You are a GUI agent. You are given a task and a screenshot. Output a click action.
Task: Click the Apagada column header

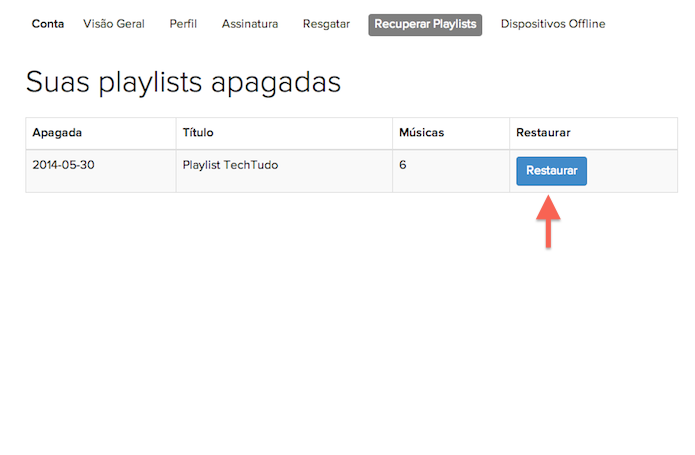(x=57, y=132)
